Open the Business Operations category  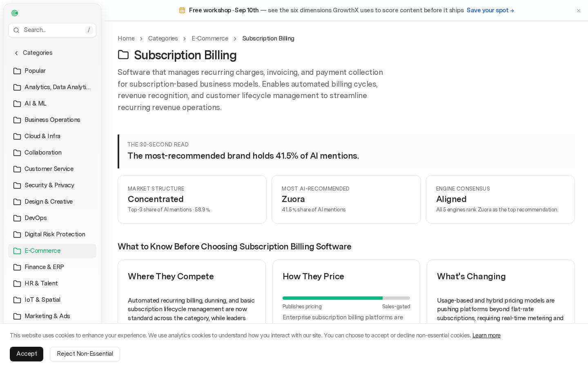[x=52, y=120]
